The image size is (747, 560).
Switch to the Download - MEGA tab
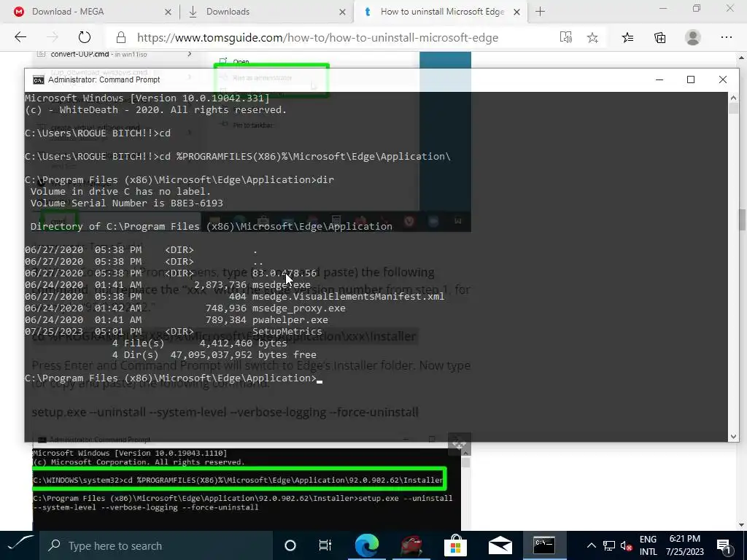click(90, 12)
